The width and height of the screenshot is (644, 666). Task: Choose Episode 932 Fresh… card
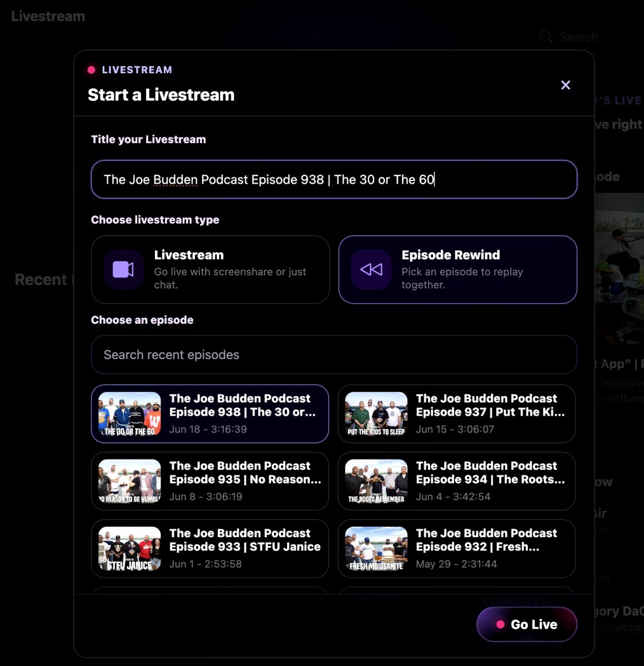point(457,548)
